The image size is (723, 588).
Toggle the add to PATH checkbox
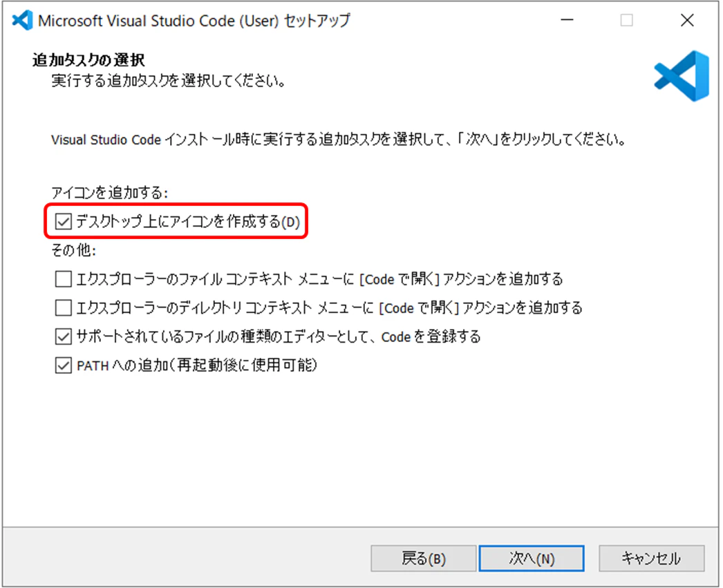[63, 366]
